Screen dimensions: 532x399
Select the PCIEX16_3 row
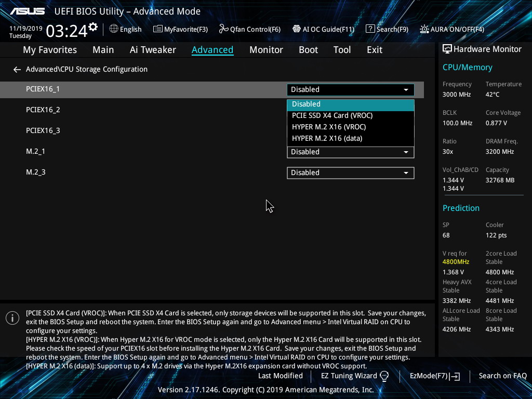pos(212,130)
